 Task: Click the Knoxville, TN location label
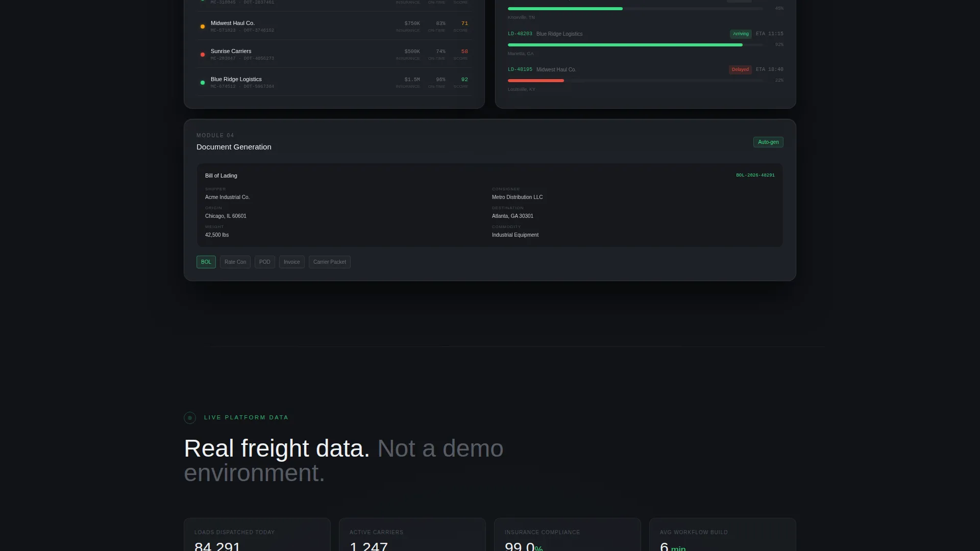click(521, 17)
